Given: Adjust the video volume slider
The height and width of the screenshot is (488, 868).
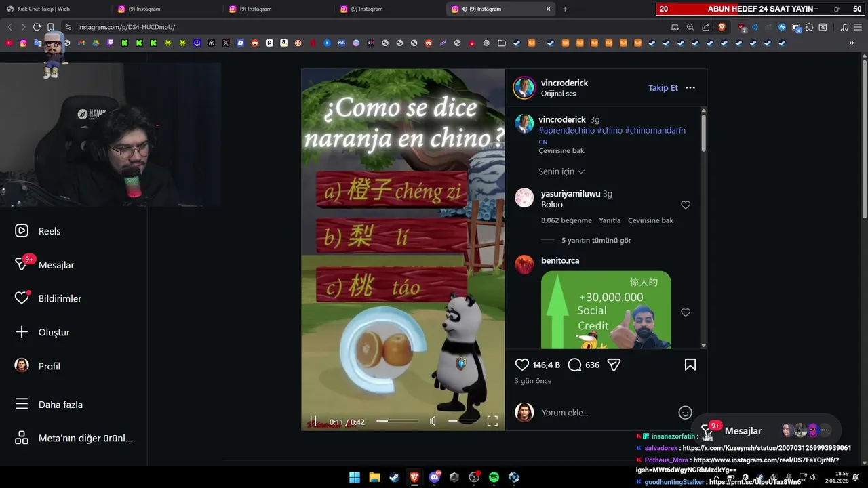Looking at the screenshot, I should coord(464,421).
